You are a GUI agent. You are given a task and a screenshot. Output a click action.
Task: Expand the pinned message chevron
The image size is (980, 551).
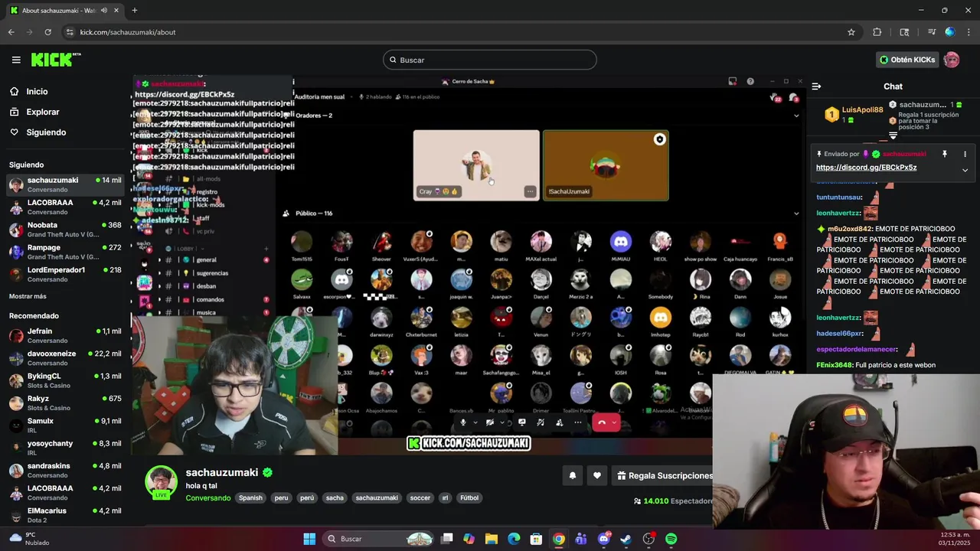(965, 170)
